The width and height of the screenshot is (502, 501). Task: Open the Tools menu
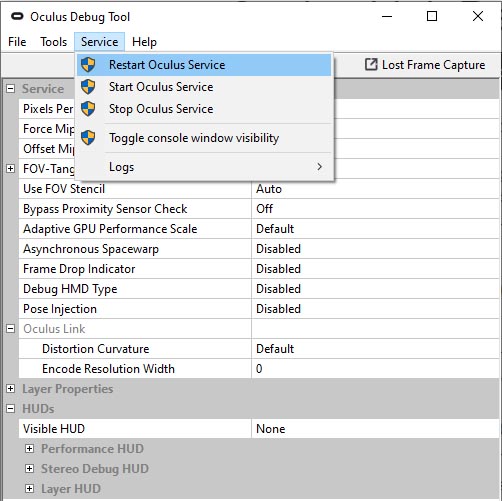[x=53, y=42]
